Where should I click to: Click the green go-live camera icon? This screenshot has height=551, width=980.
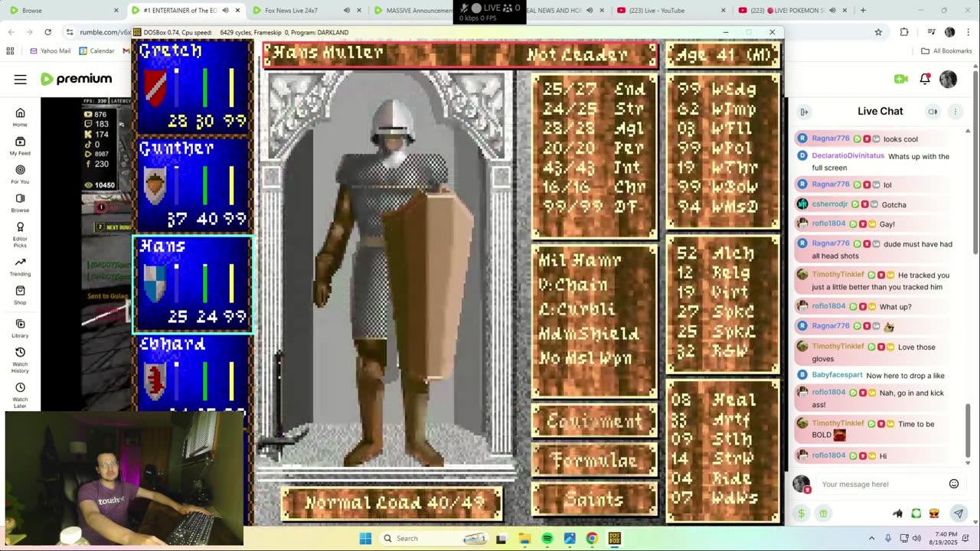[901, 79]
